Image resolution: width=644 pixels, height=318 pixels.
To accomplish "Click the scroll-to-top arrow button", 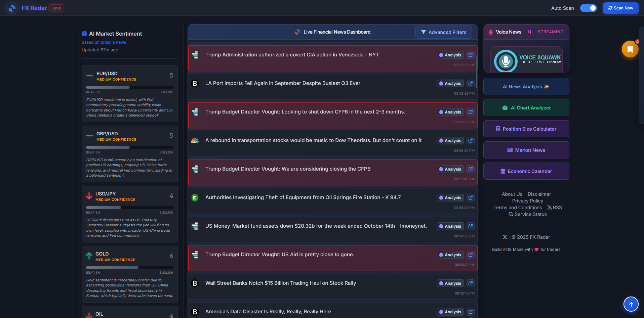I will click(x=631, y=304).
